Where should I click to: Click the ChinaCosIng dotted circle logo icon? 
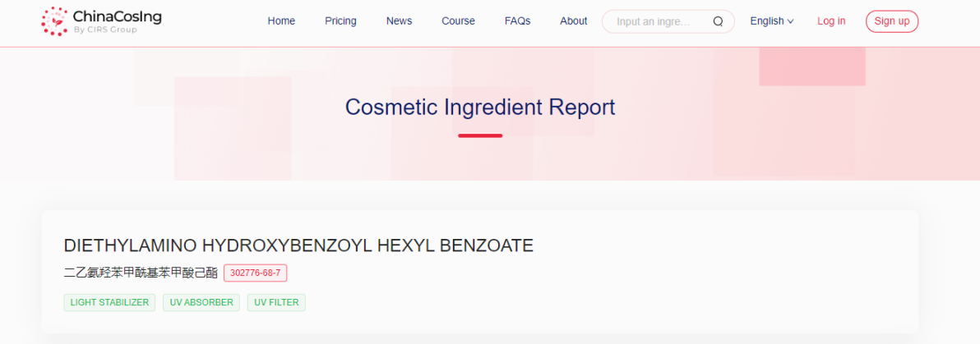click(x=54, y=21)
